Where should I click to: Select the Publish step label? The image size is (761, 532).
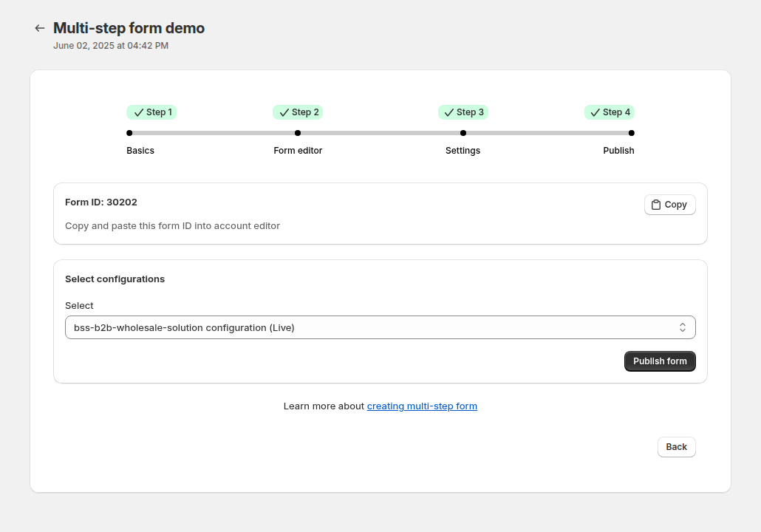pyautogui.click(x=618, y=151)
